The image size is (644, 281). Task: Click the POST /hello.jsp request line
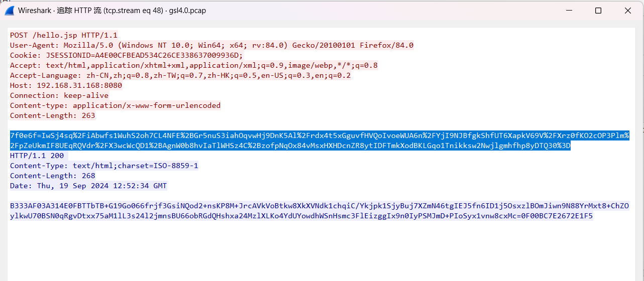64,35
